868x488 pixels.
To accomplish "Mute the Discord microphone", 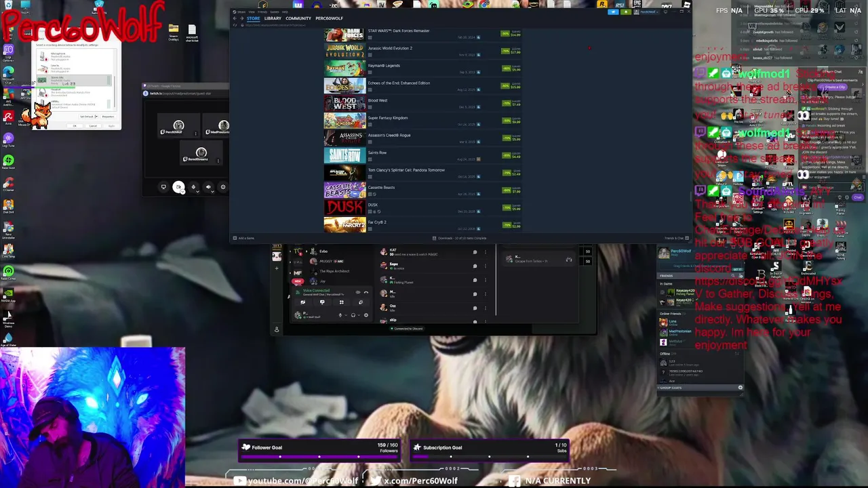I will pos(340,315).
